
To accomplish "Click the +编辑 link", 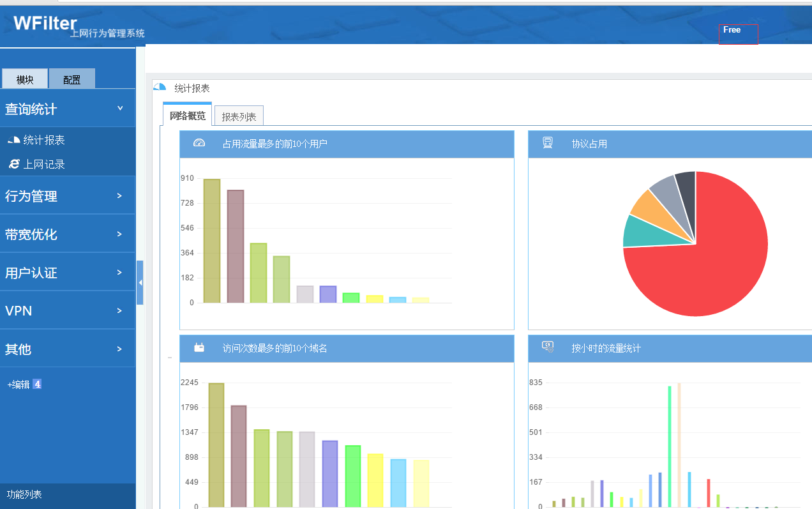I will point(19,384).
